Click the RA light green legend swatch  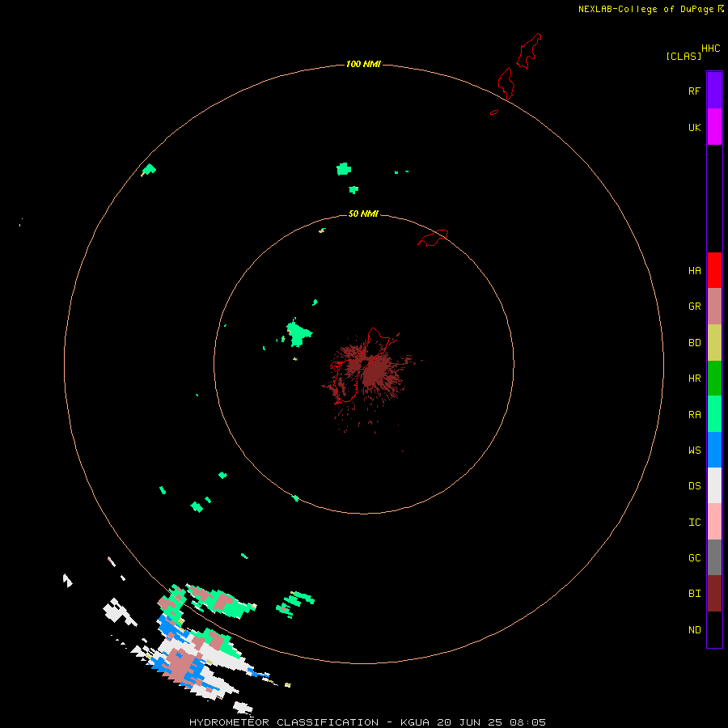click(714, 414)
